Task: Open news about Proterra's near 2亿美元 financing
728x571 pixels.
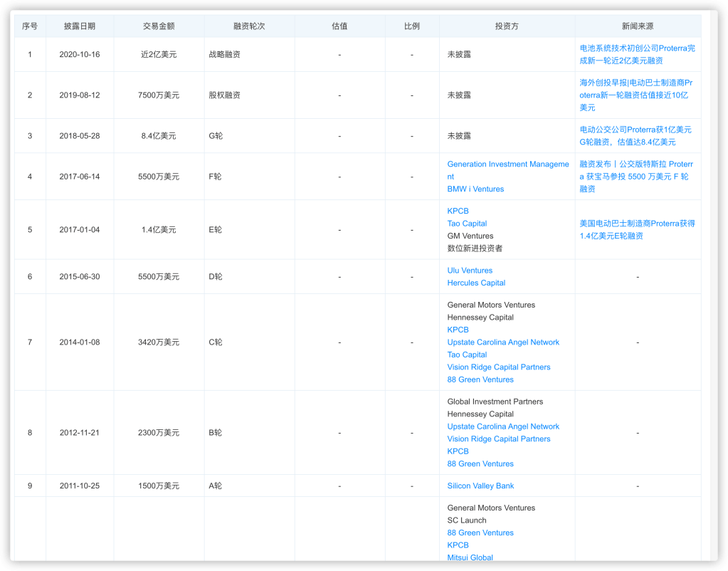Action: pos(637,55)
